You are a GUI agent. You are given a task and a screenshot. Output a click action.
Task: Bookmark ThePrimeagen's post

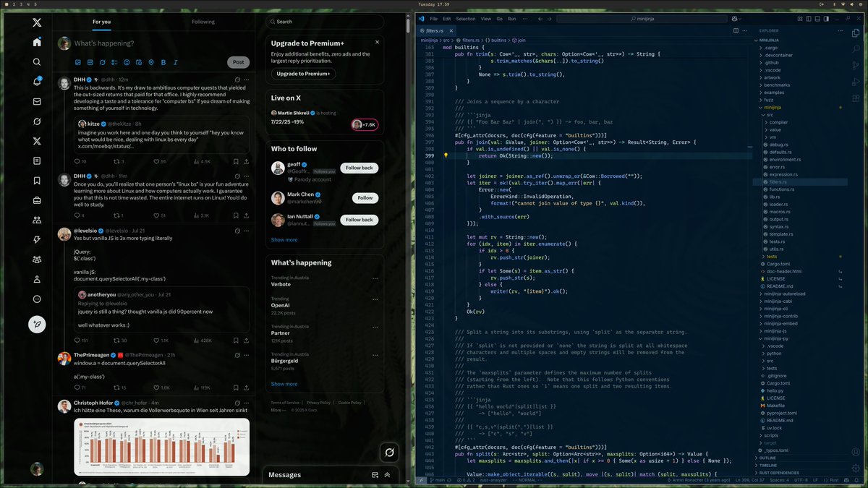tap(236, 388)
